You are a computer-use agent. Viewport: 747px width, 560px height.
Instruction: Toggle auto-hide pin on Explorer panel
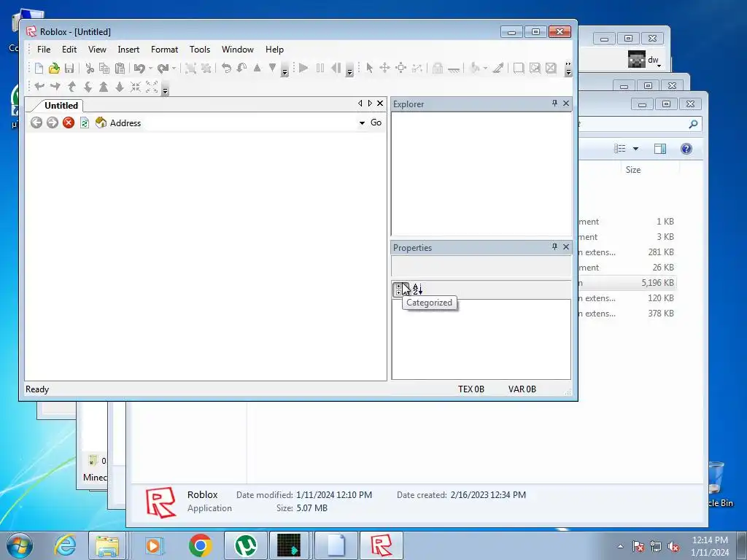pyautogui.click(x=554, y=104)
